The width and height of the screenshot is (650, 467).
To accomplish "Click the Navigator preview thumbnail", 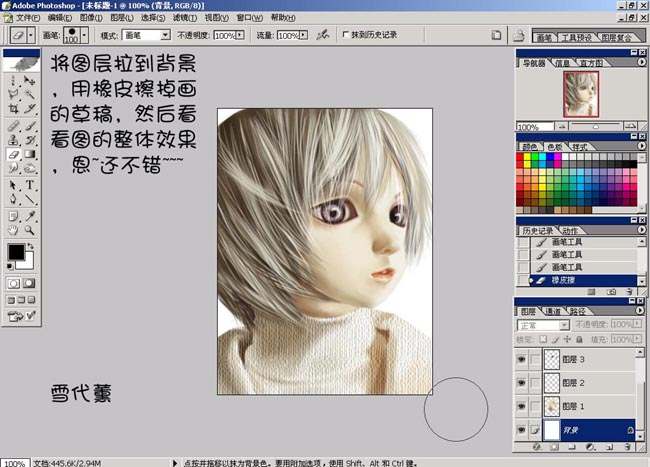I will click(580, 92).
